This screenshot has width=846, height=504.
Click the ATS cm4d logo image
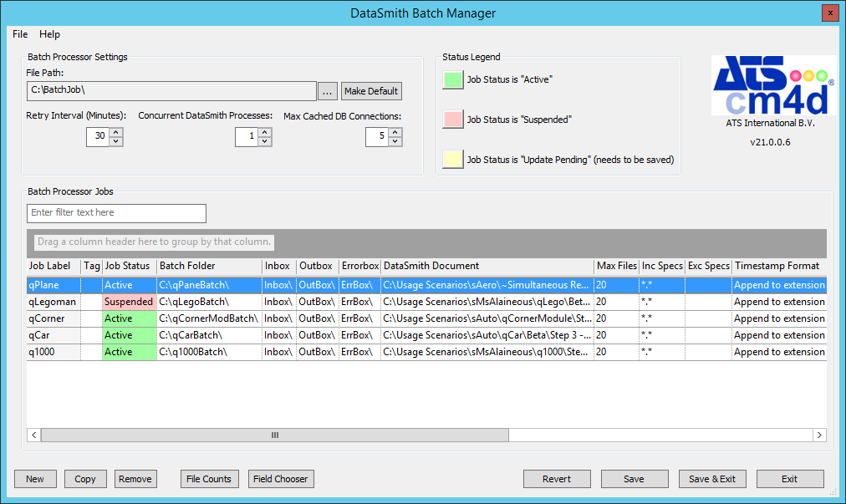point(773,85)
